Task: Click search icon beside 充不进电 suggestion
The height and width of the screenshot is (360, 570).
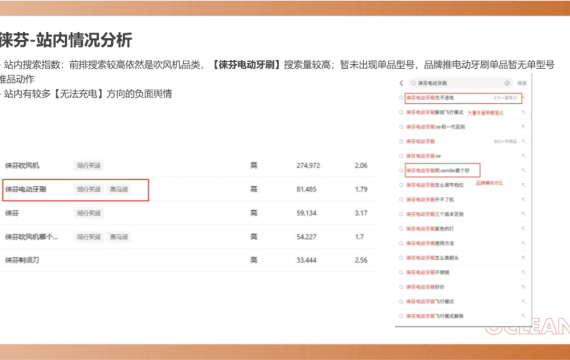Action: [401, 98]
